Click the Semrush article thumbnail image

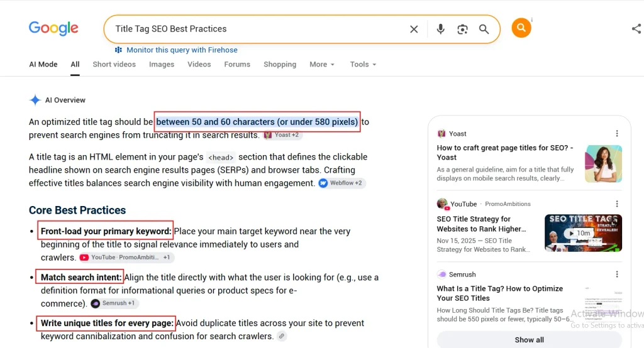click(x=603, y=303)
